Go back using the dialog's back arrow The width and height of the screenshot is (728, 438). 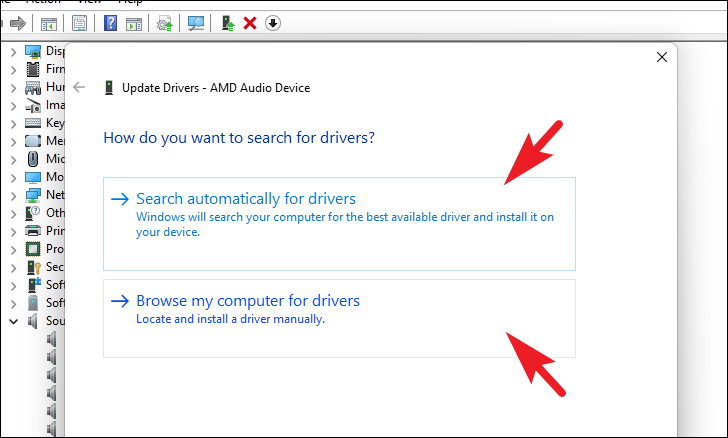coord(79,87)
